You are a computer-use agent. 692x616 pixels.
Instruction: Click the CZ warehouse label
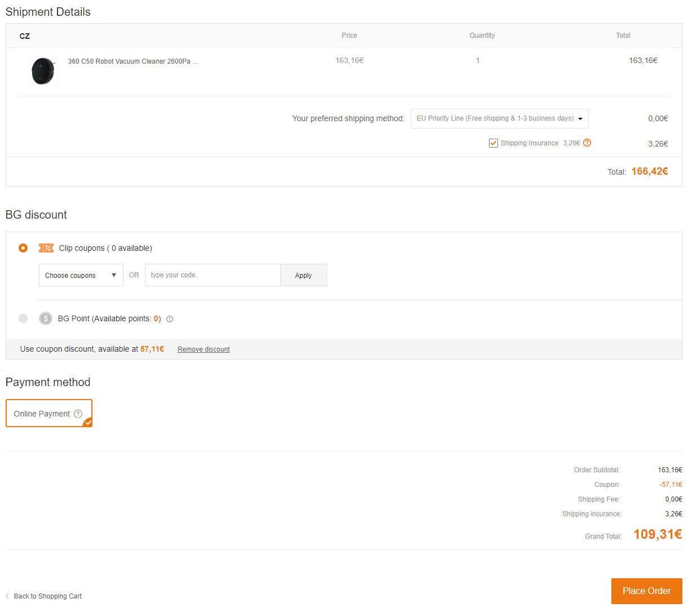[25, 36]
